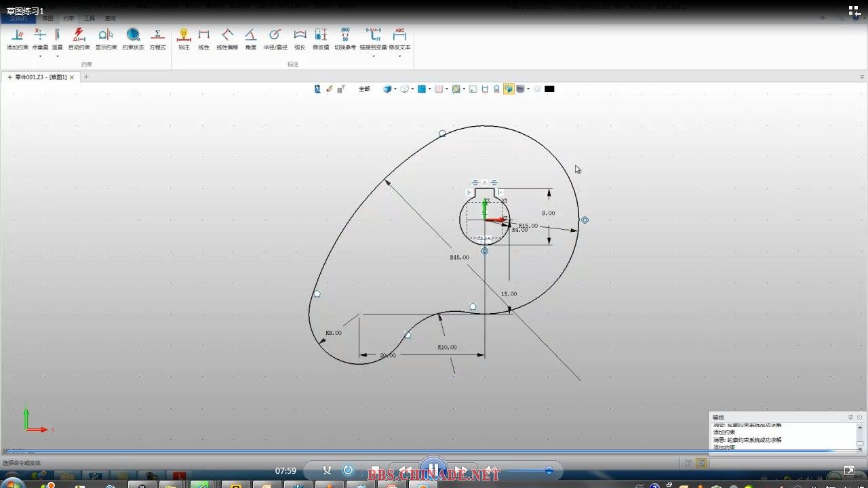This screenshot has height=488, width=868.
Task: Toggle the dimension display icon in view toolbar
Action: [x=485, y=89]
